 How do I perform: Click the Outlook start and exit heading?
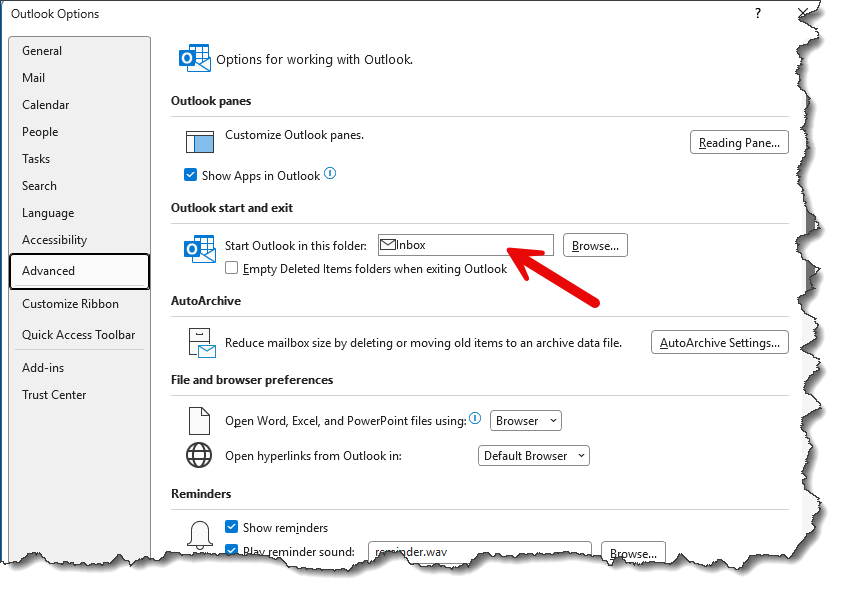232,208
